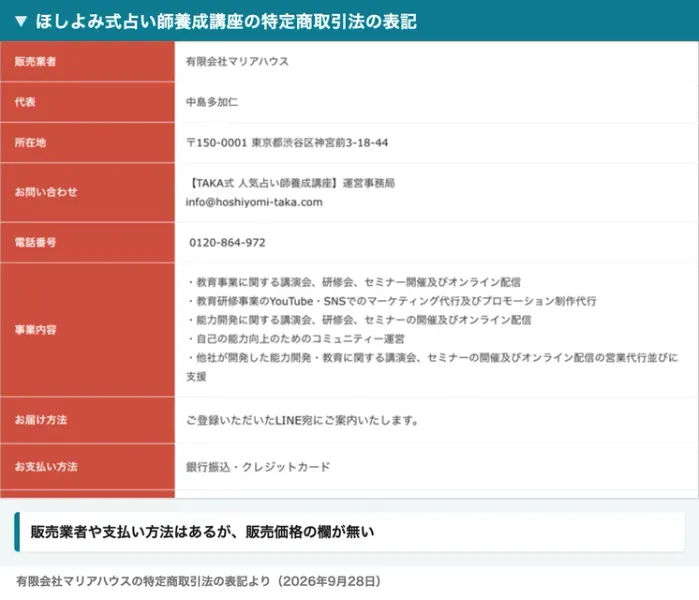Image resolution: width=699 pixels, height=600 pixels.
Task: Select the line starting 他社が開発した能力開発・教育
Action: point(432,367)
